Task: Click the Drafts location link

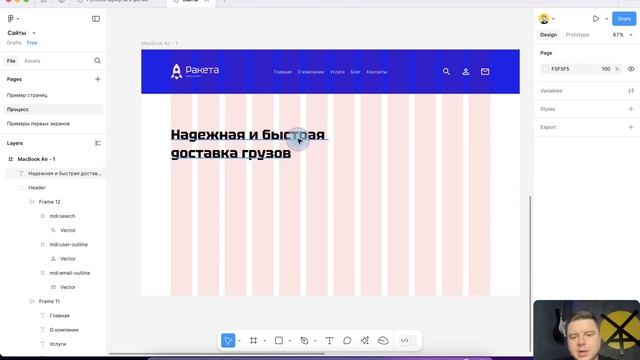Action: 14,43
